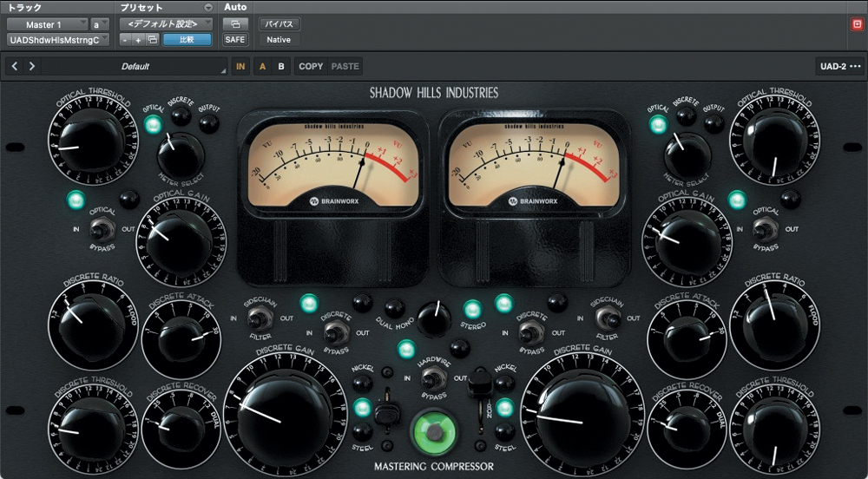868x479 pixels.
Task: Click the Dual Mono mode button
Action: point(394,308)
